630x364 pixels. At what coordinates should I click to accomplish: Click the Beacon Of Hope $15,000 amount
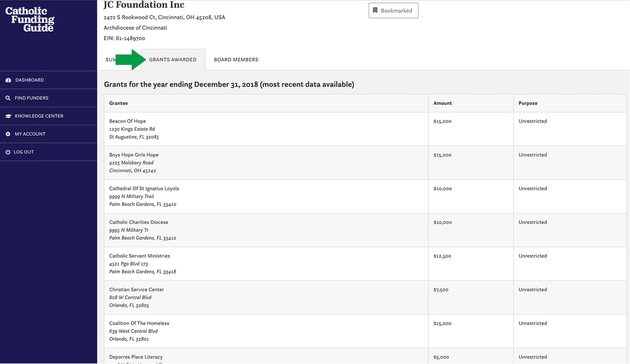point(443,121)
